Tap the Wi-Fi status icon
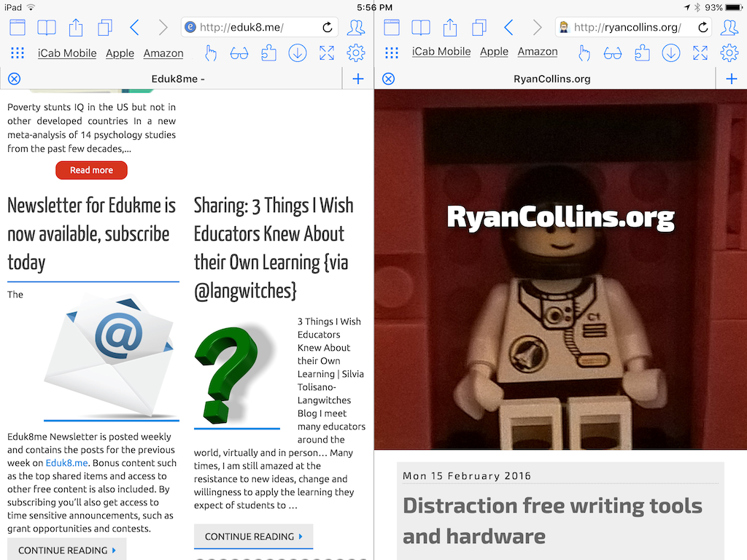Viewport: 747px width, 560px height. click(31, 7)
